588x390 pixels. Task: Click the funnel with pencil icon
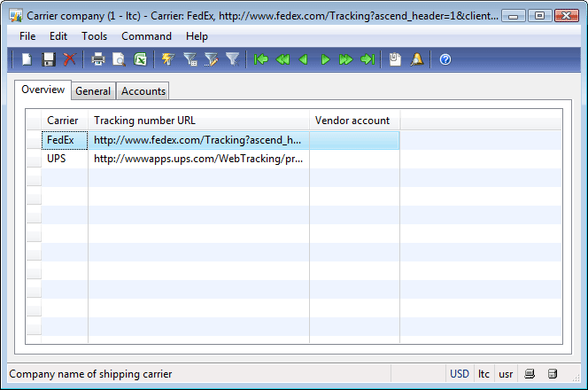[212, 59]
